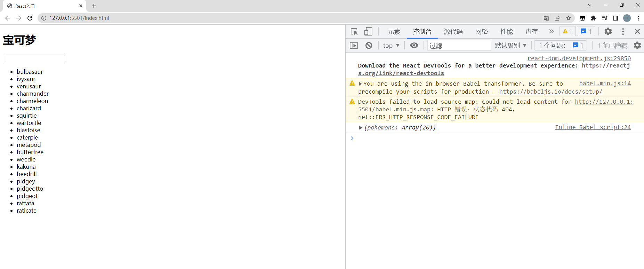This screenshot has height=269, width=644.
Task: Open babeljs.io/docs/setup link
Action: point(551,92)
